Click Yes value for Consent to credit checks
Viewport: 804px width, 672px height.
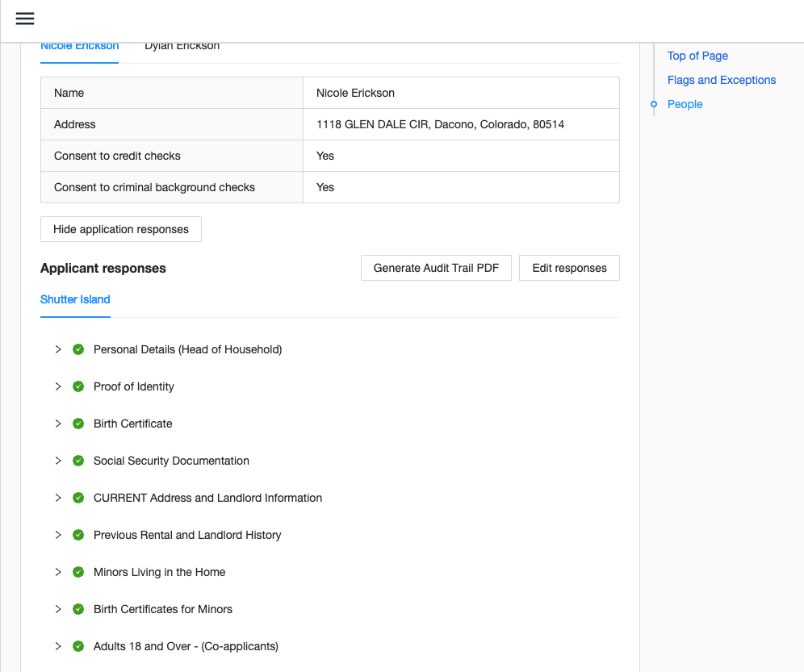pos(325,156)
